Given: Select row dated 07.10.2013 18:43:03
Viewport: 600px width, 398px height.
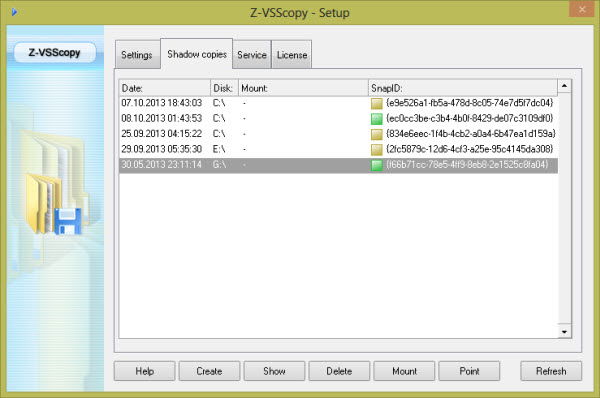Looking at the screenshot, I should coord(338,103).
